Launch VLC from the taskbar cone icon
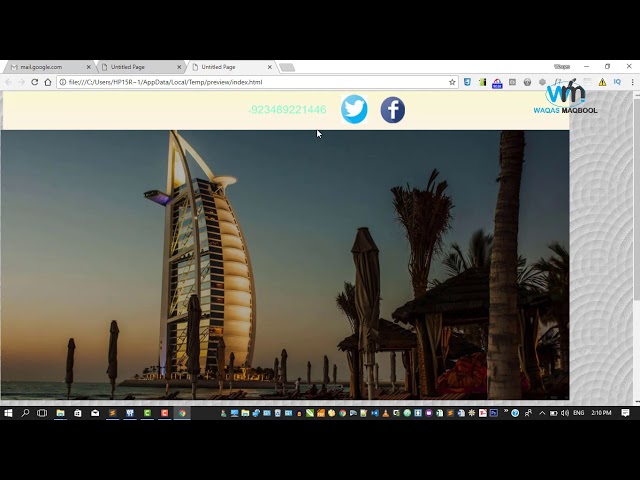 [385, 413]
